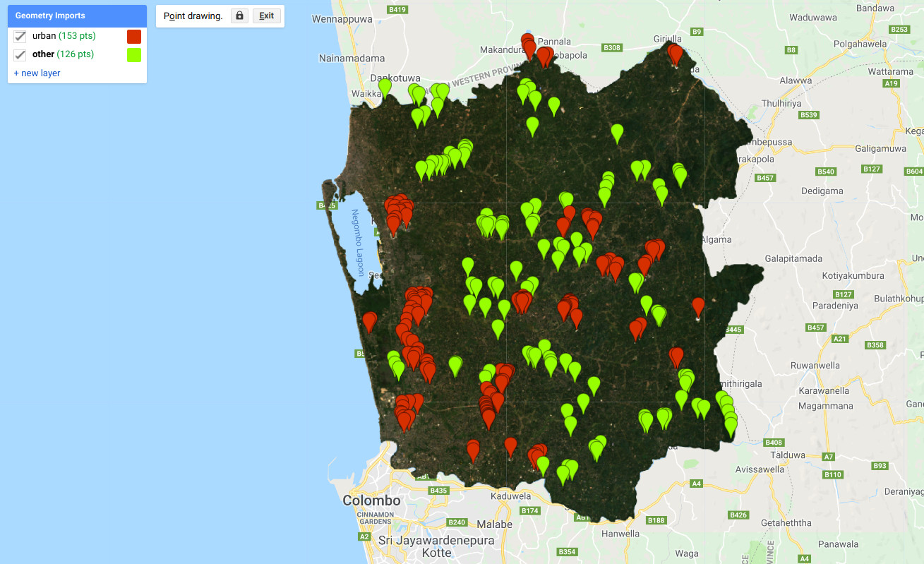Screen dimensions: 924x564
Task: Uncheck the urban layer visibility checkbox
Action: click(19, 36)
